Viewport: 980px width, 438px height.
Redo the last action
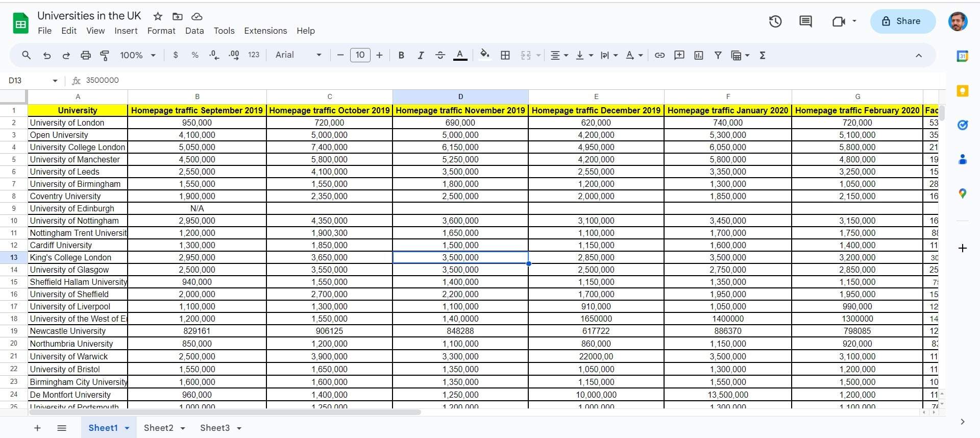pos(66,55)
